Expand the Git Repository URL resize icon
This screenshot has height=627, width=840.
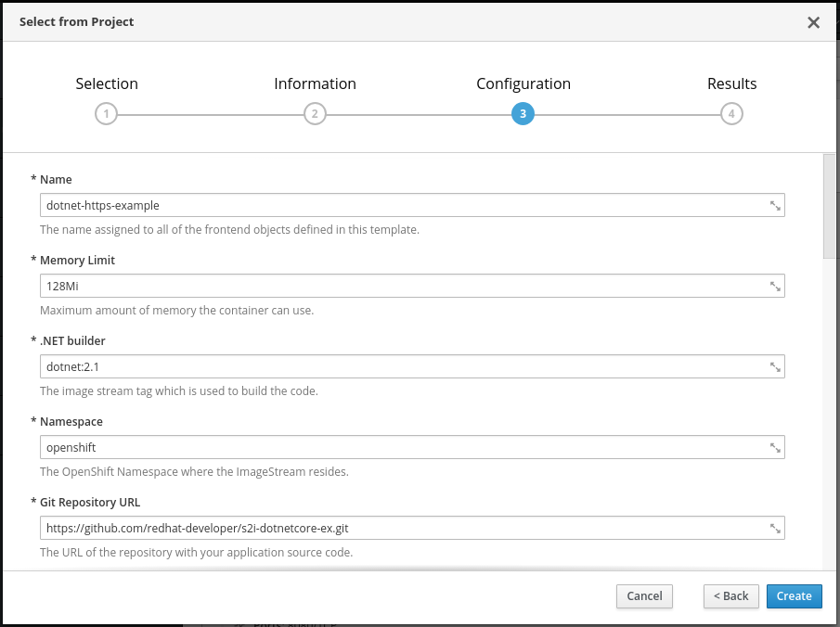(x=775, y=528)
